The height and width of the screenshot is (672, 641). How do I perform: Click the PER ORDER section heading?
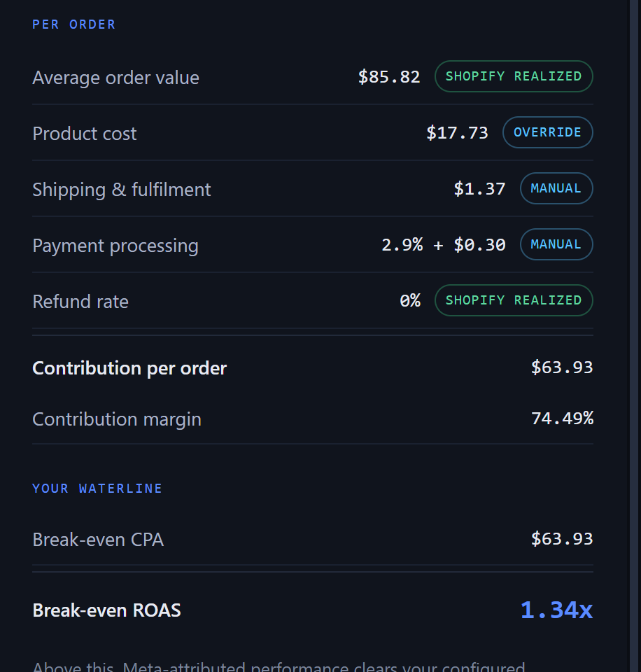(73, 25)
